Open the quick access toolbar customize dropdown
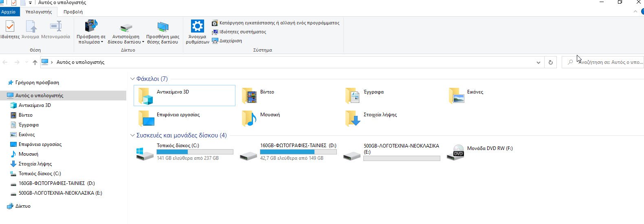644x224 pixels. (x=30, y=3)
